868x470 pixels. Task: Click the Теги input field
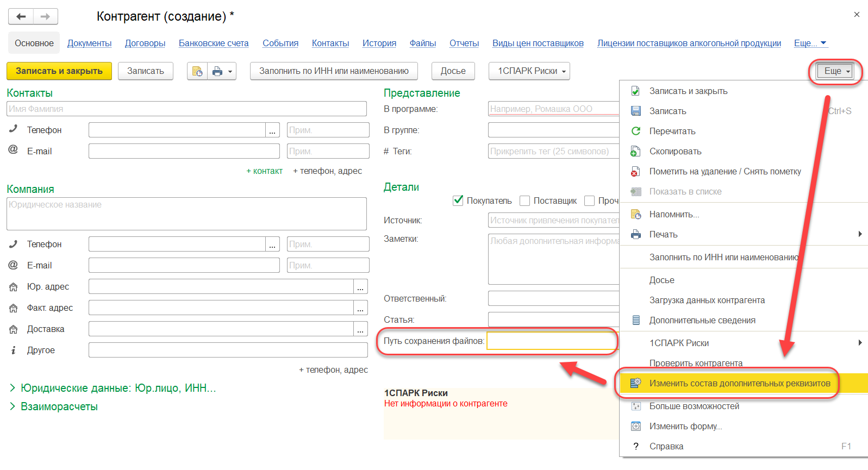[553, 151]
